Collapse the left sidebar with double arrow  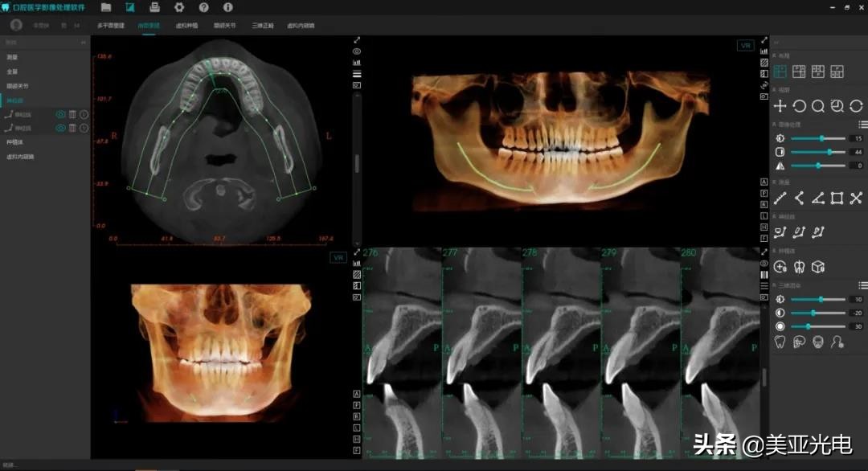point(83,43)
